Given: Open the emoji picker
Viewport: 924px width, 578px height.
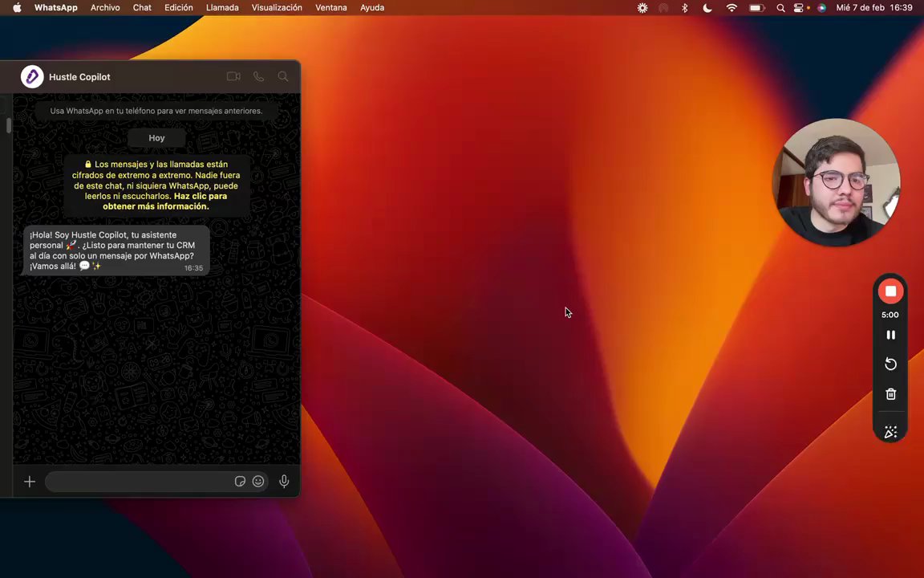Looking at the screenshot, I should tap(258, 482).
